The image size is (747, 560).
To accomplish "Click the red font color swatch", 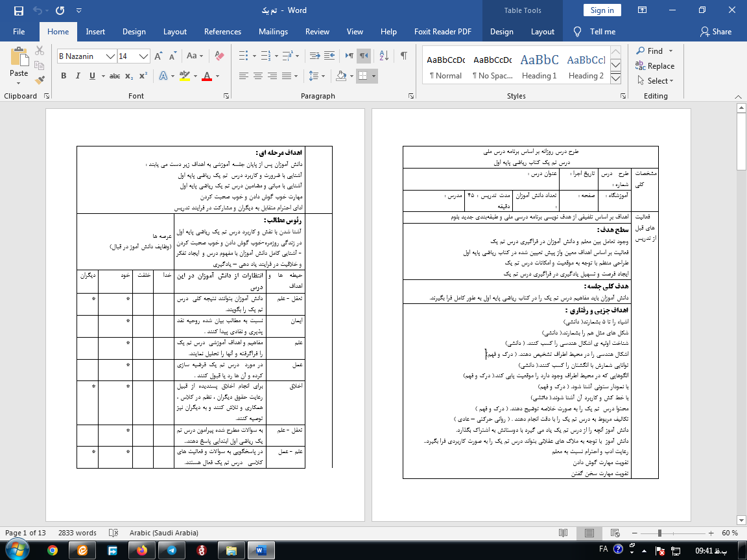I will (207, 76).
